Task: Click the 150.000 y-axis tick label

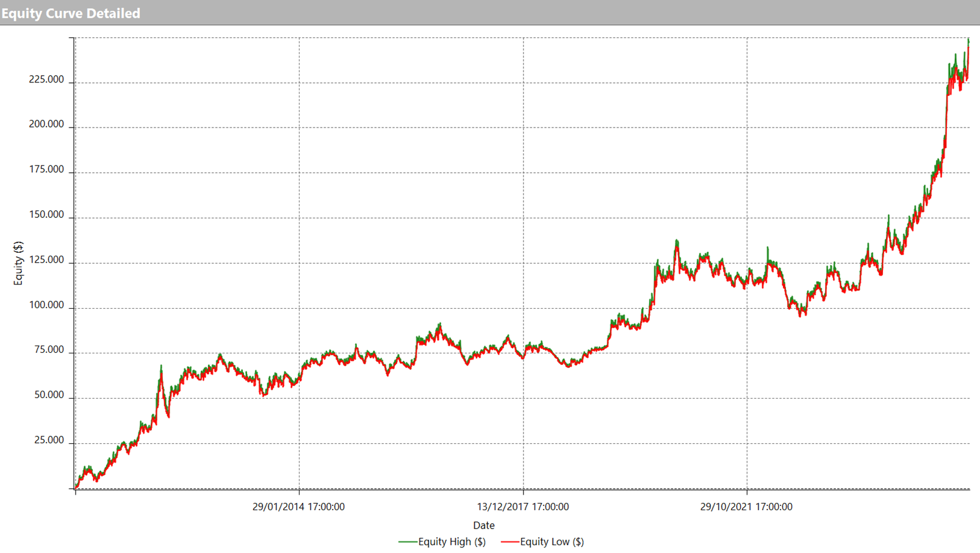Action: tap(46, 215)
